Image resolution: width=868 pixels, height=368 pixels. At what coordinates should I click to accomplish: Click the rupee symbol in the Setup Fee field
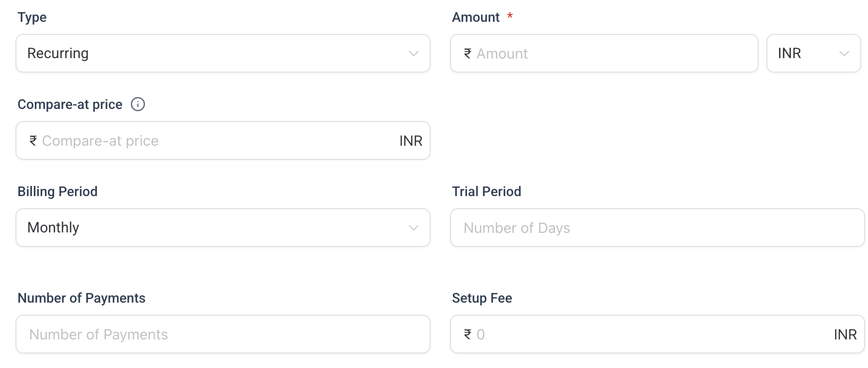click(x=467, y=334)
